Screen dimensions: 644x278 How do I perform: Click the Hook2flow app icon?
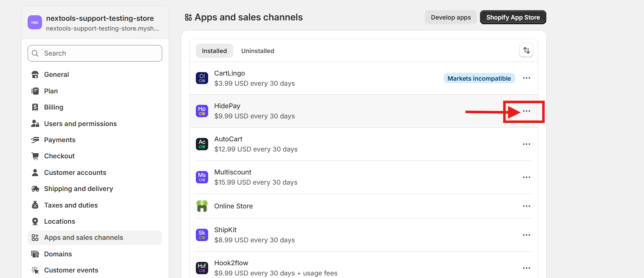(x=202, y=268)
